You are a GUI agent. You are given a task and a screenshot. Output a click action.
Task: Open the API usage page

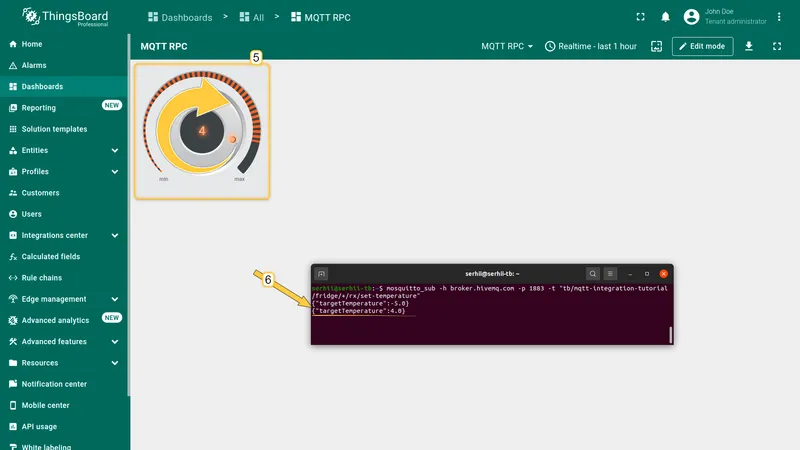[64, 427]
